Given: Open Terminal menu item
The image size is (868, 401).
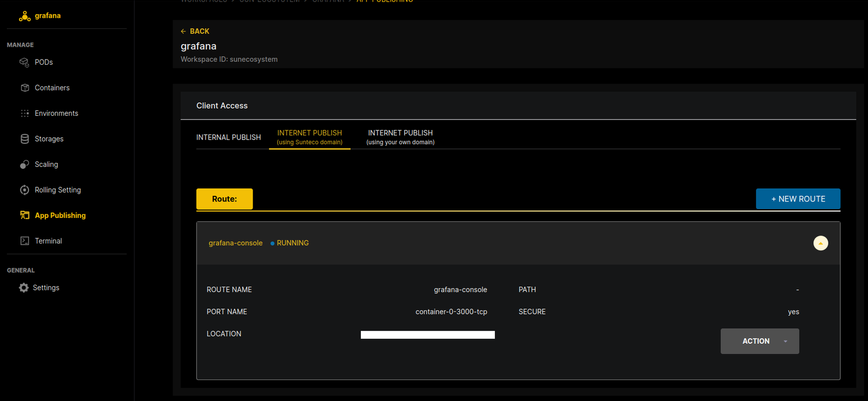Looking at the screenshot, I should point(48,241).
